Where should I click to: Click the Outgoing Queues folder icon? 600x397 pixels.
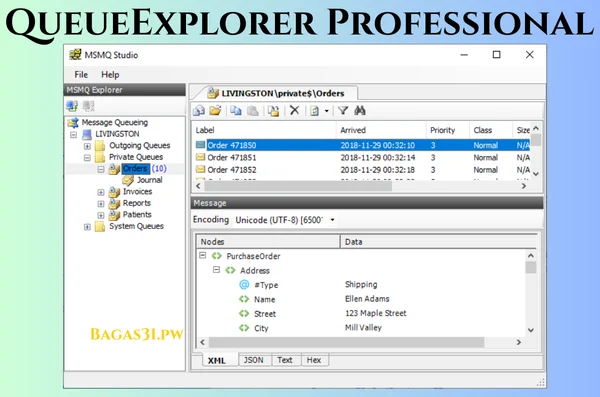pyautogui.click(x=100, y=145)
